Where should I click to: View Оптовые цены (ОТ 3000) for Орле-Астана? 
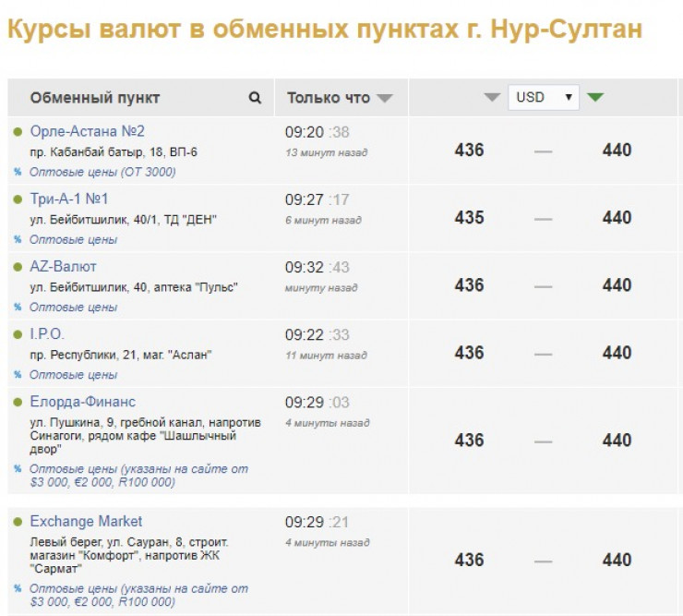coord(102,172)
